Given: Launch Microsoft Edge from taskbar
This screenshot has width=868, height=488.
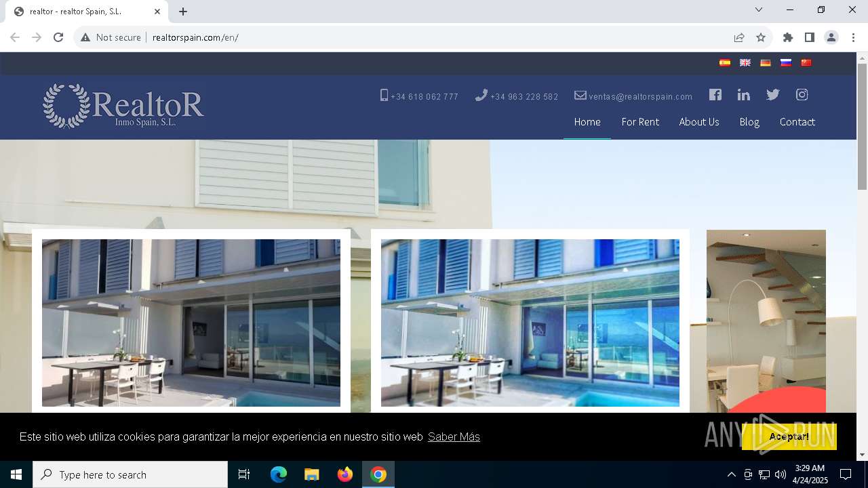Looking at the screenshot, I should [x=279, y=474].
